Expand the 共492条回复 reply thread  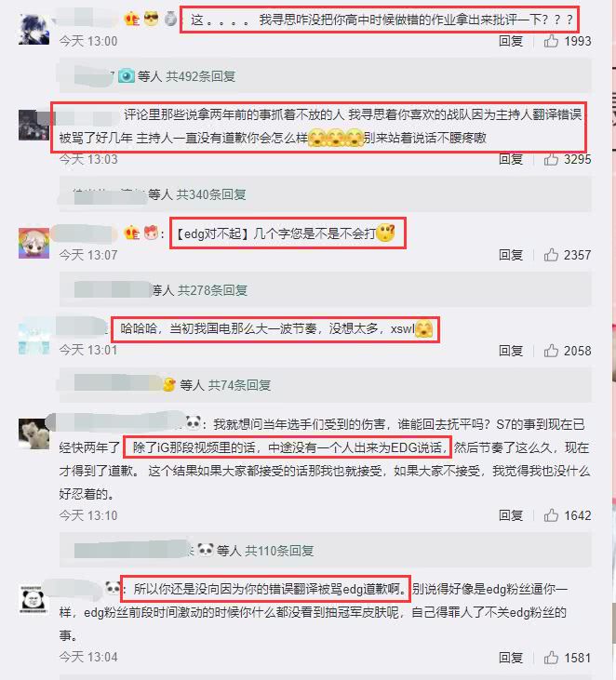pos(200,76)
